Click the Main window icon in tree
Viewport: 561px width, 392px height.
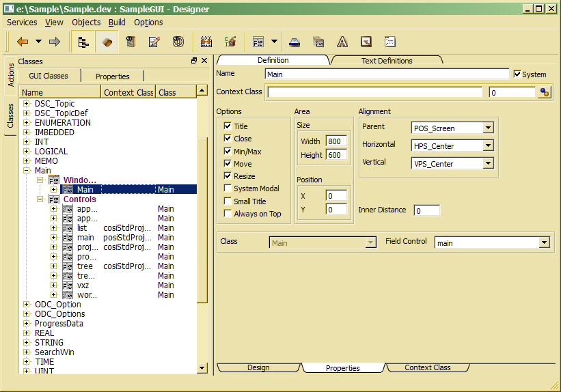tap(68, 190)
